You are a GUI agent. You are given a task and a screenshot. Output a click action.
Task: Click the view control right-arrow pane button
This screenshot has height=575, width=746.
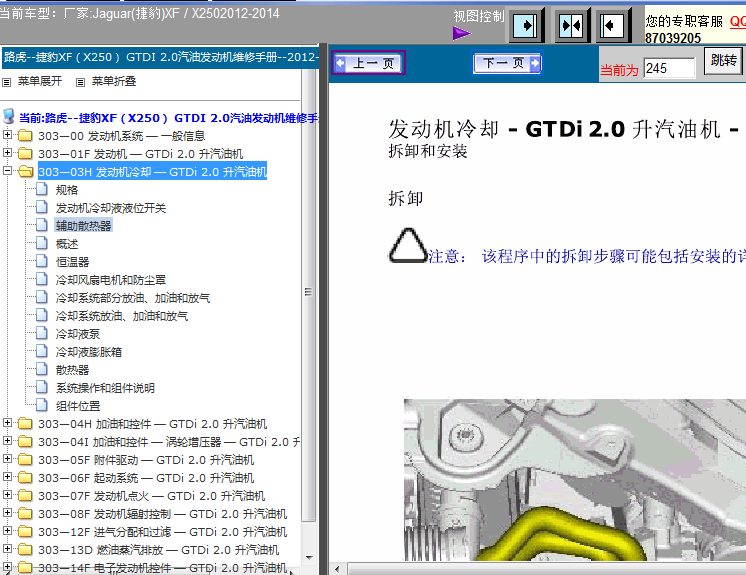coord(527,25)
